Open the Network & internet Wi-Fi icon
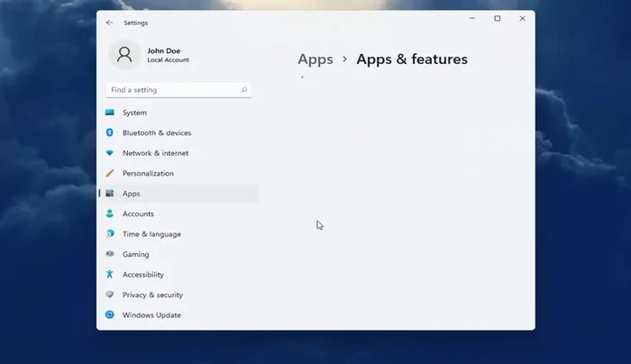 tap(110, 153)
